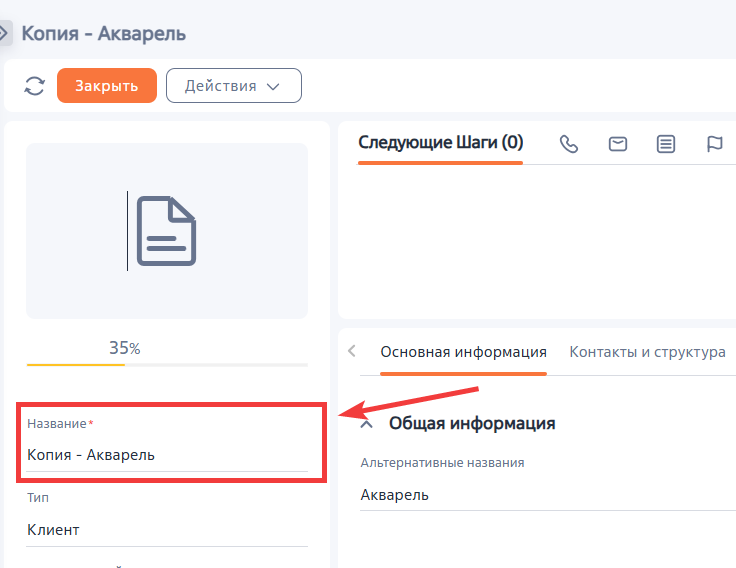Click the note list icon
The image size is (736, 568).
click(666, 144)
